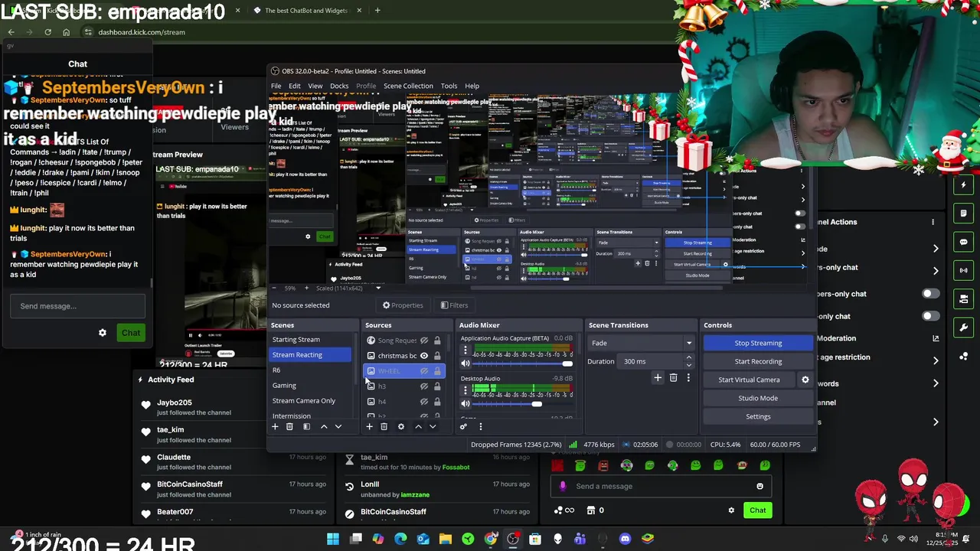Viewport: 980px width, 551px height.
Task: Toggle visibility of WHEEL source
Action: click(x=423, y=371)
